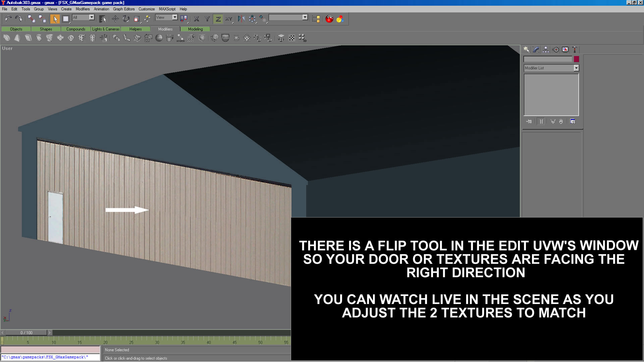Click the object color swatch
644x362 pixels.
coord(576,59)
